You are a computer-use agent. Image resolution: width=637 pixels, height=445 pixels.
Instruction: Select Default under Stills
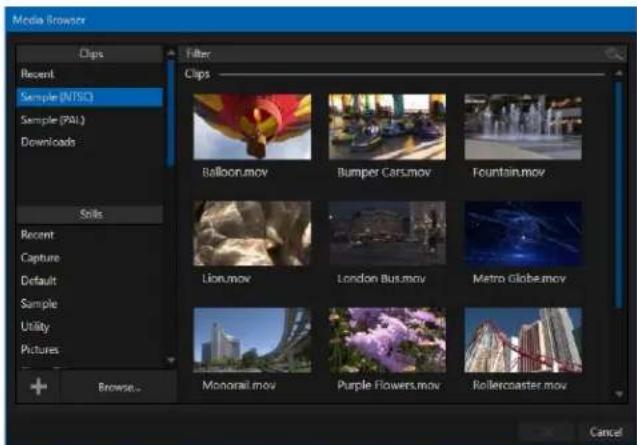[89, 281]
